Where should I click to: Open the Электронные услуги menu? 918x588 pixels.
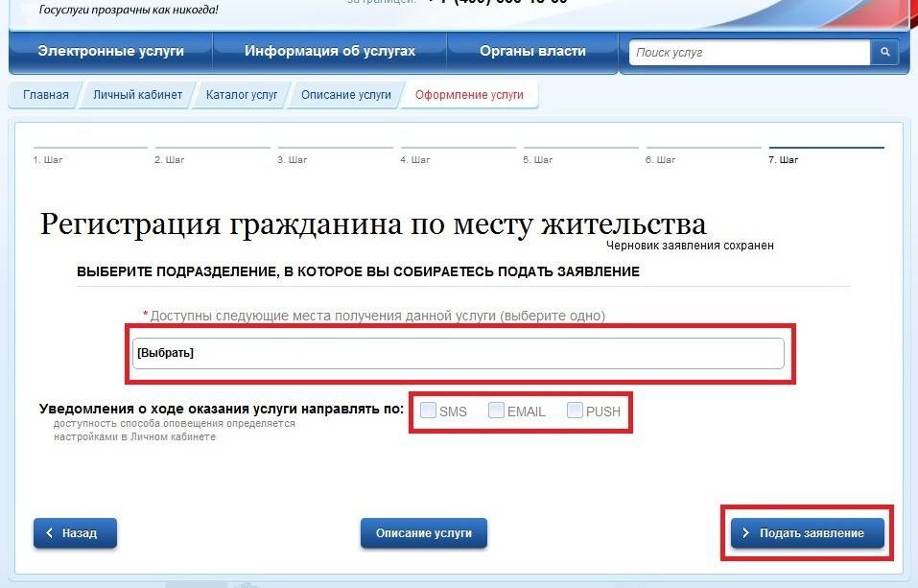coord(110,51)
